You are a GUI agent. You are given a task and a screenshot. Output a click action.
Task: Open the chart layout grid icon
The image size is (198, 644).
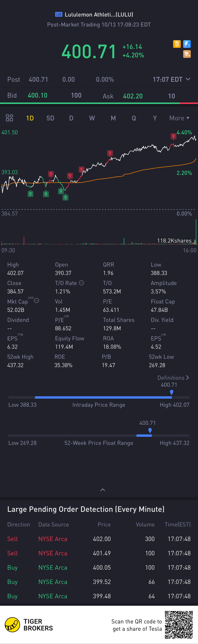[10, 118]
